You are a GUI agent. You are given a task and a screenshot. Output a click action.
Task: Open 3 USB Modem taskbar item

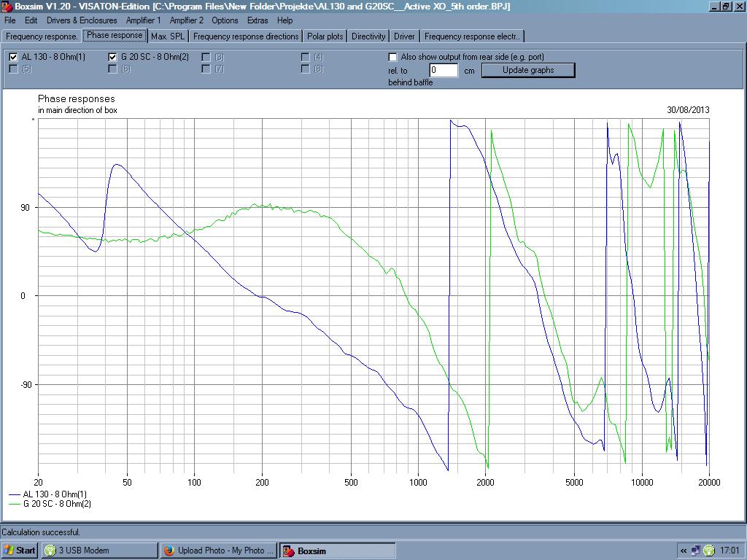tap(99, 551)
